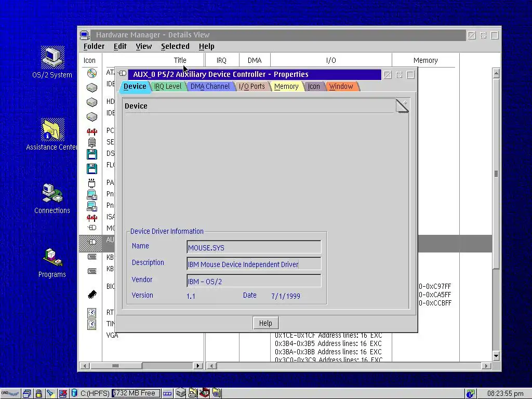
Task: Select the TIM timer device icon
Action: (91, 324)
